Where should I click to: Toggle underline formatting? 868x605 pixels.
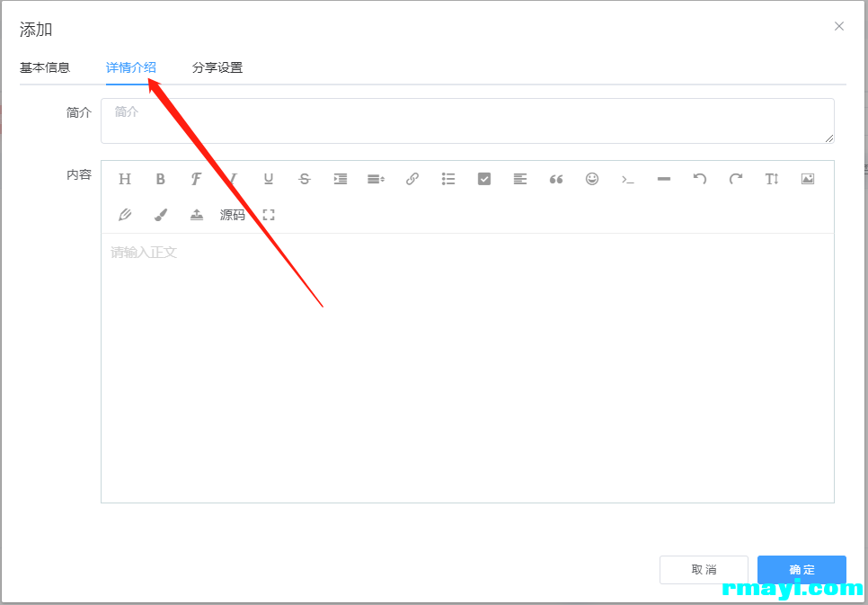tap(269, 179)
